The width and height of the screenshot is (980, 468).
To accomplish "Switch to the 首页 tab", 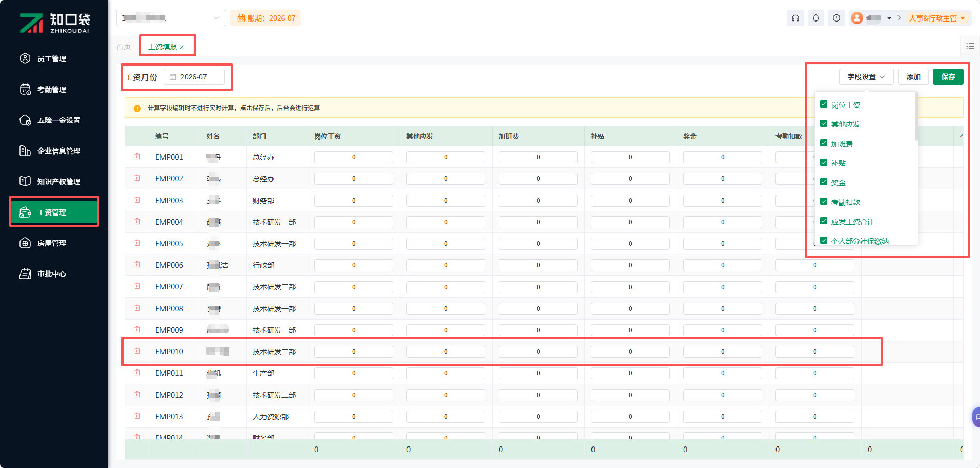I will tap(124, 47).
